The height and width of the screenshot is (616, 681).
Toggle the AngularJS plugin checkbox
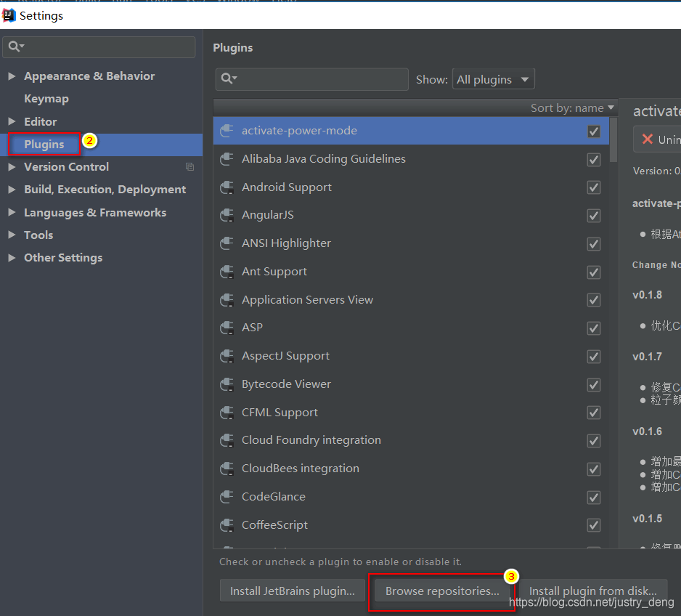coord(594,216)
